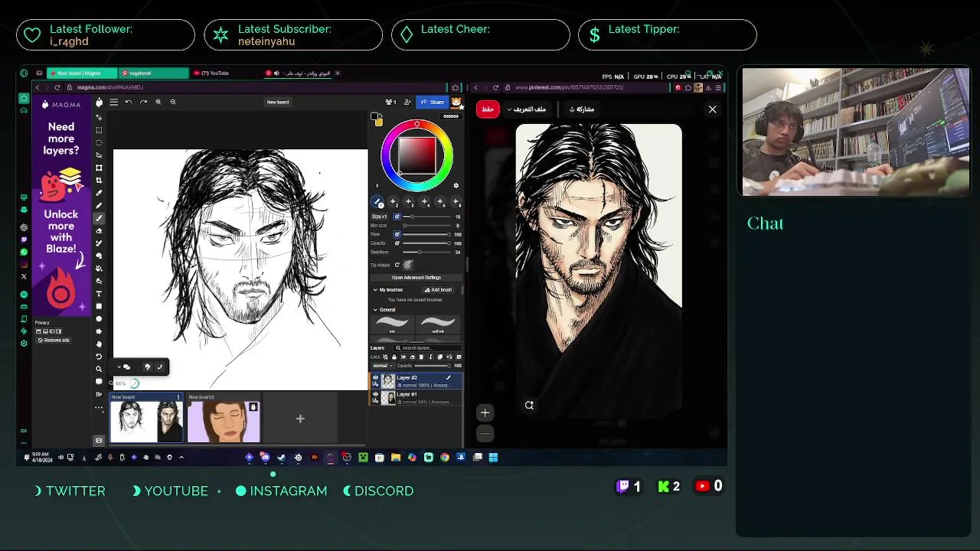Add brush to preset slot 2
The image size is (980, 551).
(x=393, y=202)
